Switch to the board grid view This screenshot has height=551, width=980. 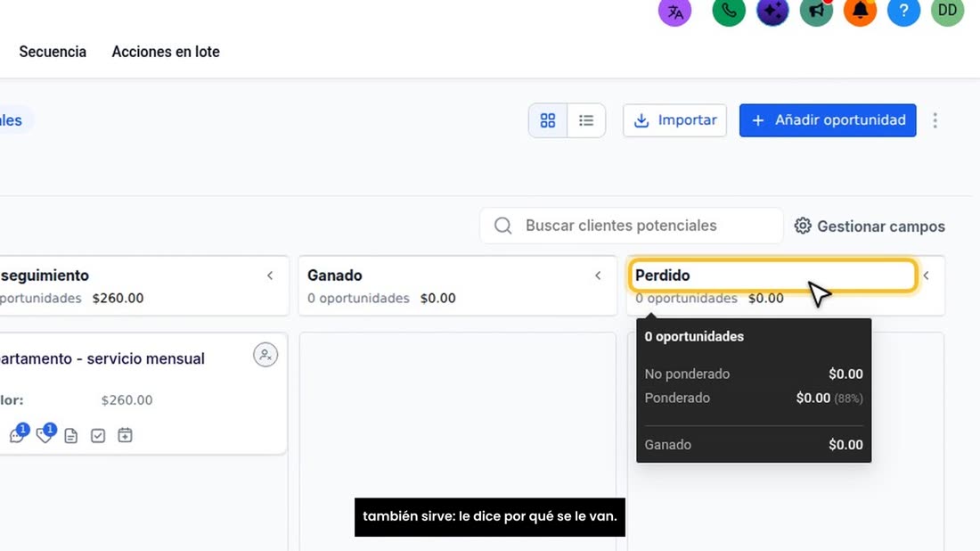pos(548,120)
